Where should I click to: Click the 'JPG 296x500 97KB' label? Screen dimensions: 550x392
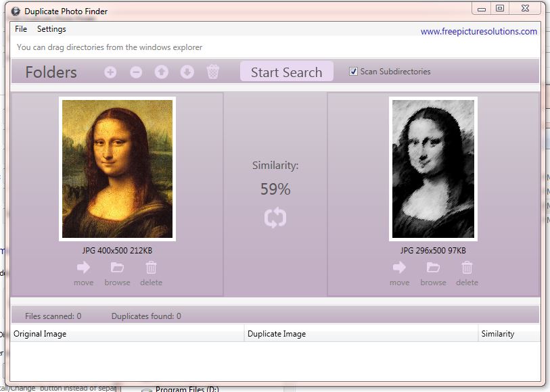click(433, 251)
